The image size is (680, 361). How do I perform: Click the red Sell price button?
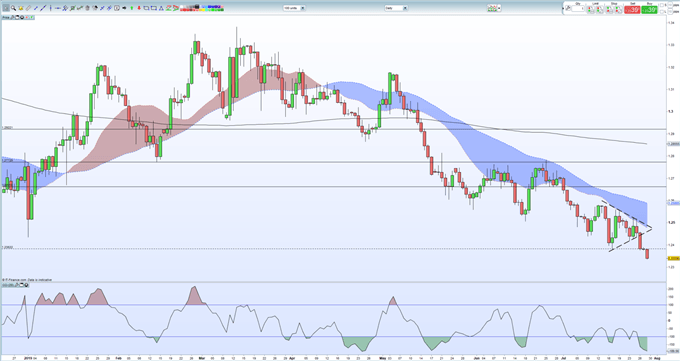tap(632, 10)
